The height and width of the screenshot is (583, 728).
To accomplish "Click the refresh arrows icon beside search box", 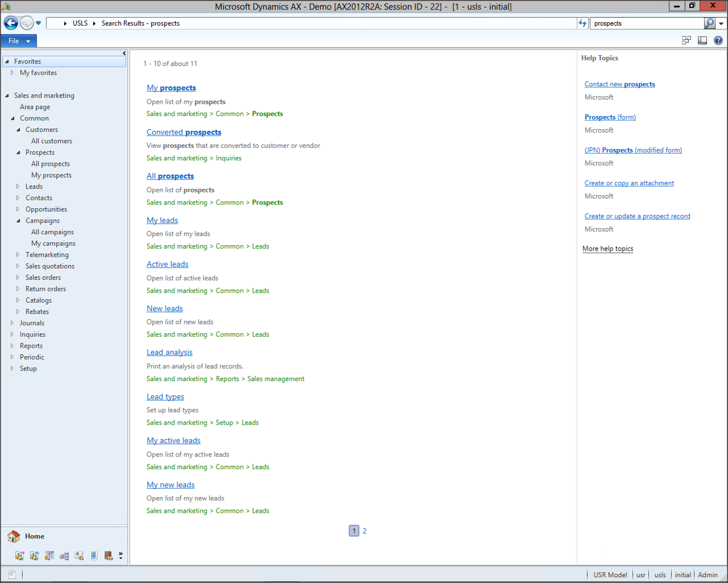I will pos(582,23).
